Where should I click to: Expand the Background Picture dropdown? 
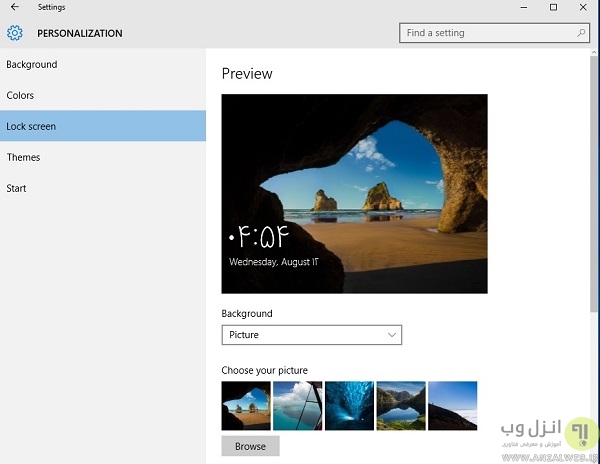click(311, 335)
